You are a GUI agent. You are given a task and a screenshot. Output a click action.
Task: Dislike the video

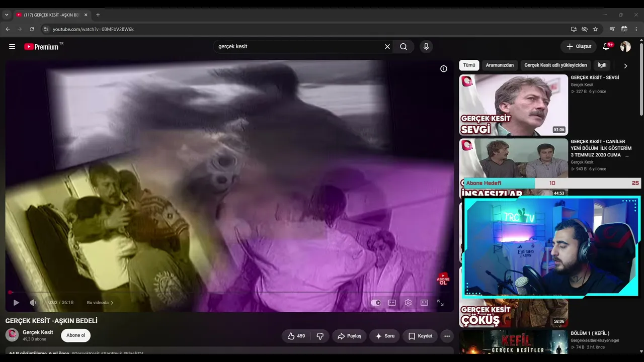(319, 336)
